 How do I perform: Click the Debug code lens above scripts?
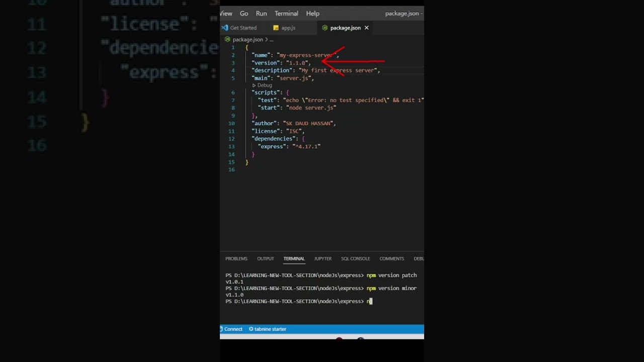[x=262, y=85]
